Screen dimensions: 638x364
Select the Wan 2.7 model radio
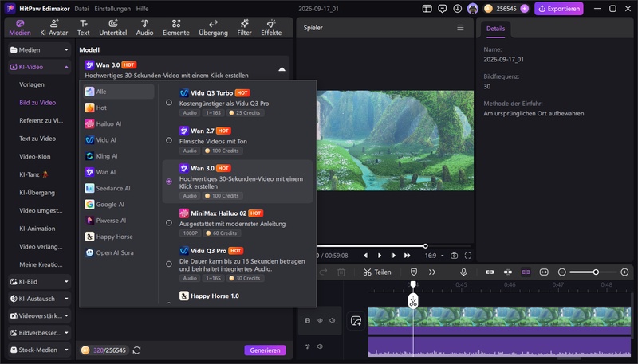(169, 140)
